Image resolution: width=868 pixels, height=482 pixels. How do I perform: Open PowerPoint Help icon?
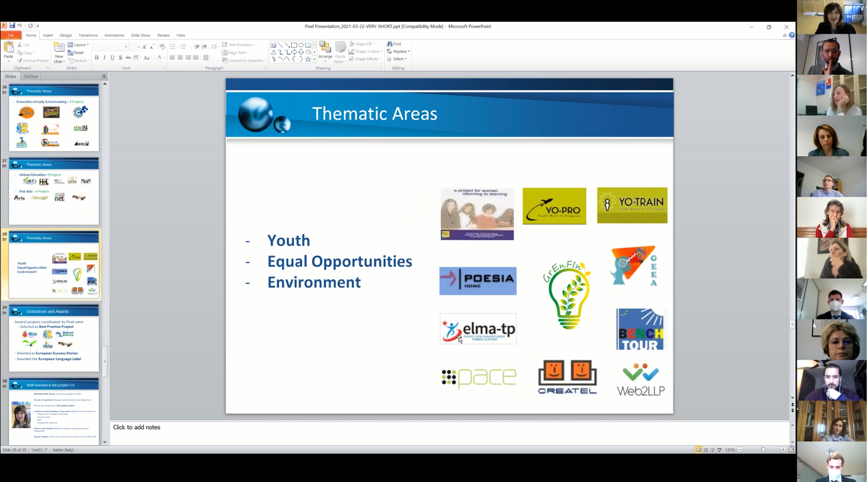(x=792, y=35)
